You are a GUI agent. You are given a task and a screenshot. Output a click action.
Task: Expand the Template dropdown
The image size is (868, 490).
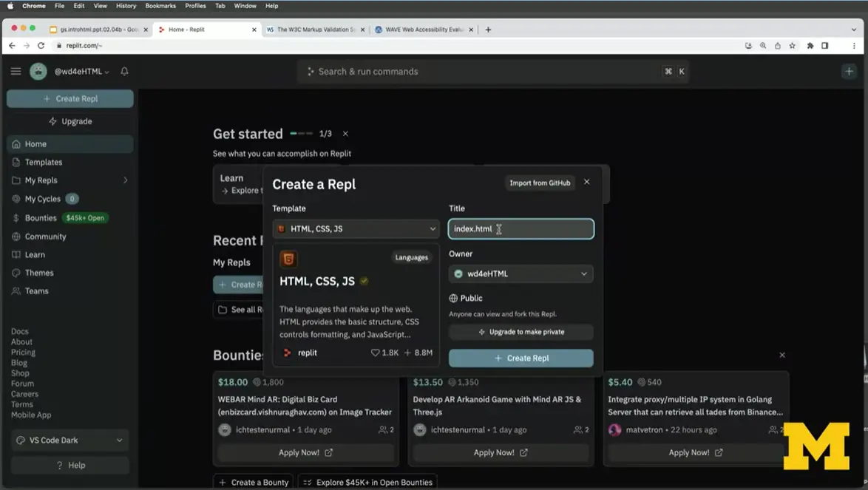pyautogui.click(x=356, y=229)
